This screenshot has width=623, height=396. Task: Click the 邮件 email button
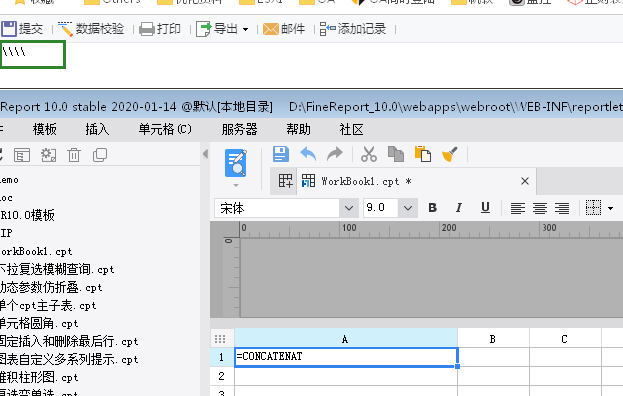tap(284, 29)
